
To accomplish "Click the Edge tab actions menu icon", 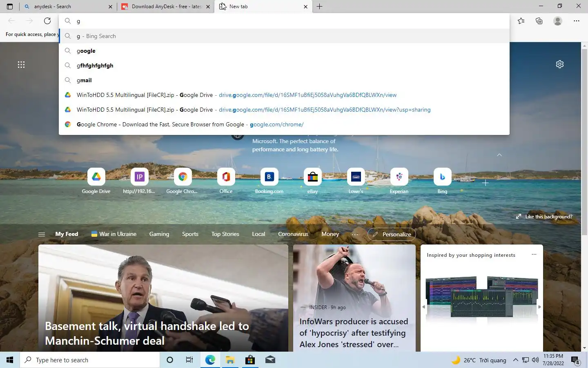I will [x=10, y=7].
